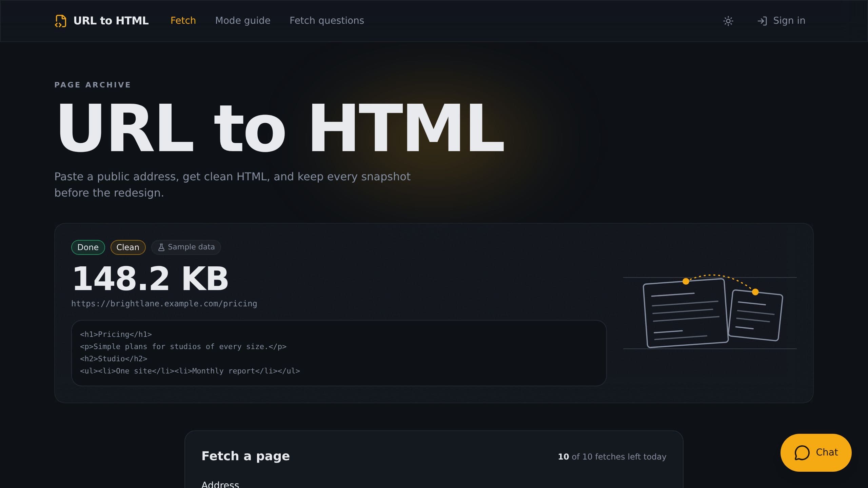
Task: Click the Sign in link
Action: pos(781,21)
